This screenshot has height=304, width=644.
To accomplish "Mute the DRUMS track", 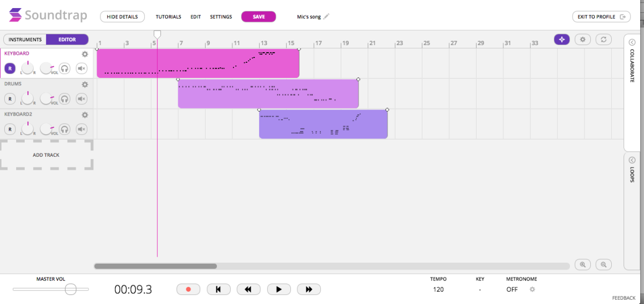I will click(82, 99).
